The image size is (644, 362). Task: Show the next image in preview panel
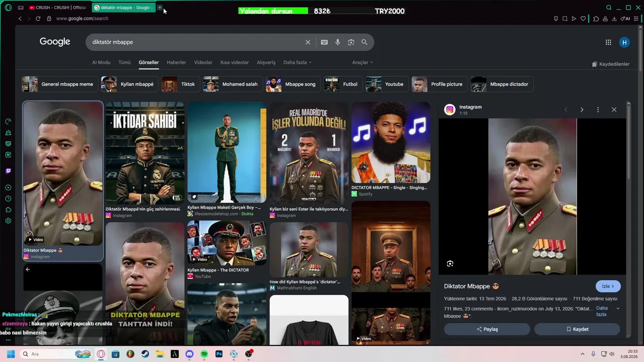[582, 110]
